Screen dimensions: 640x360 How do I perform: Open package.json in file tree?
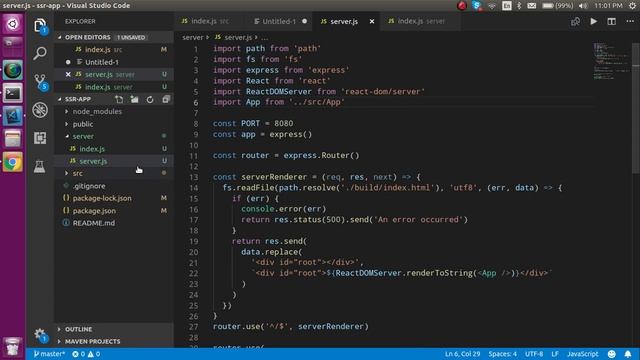click(94, 211)
